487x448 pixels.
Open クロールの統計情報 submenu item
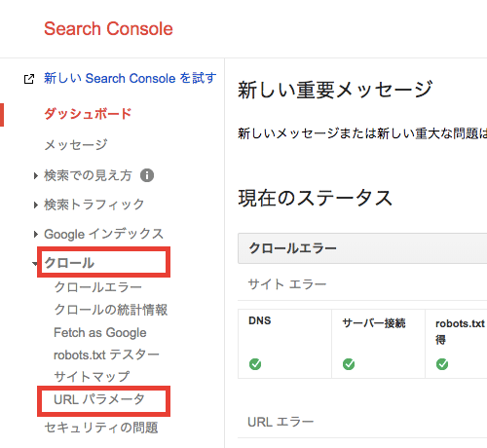pos(111,310)
